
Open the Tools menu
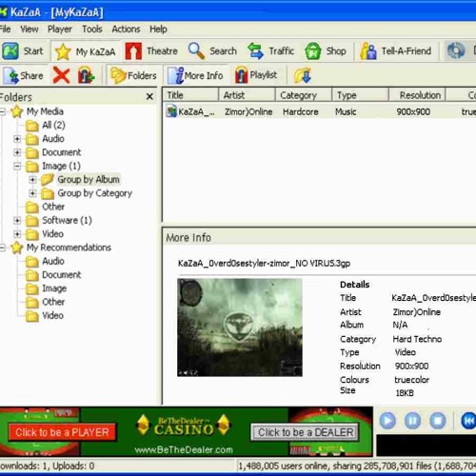click(92, 30)
